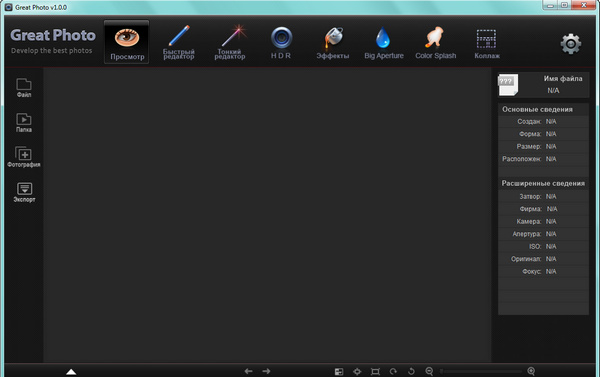Click the zoom out magnifier icon
600x377 pixels.
[x=429, y=371]
